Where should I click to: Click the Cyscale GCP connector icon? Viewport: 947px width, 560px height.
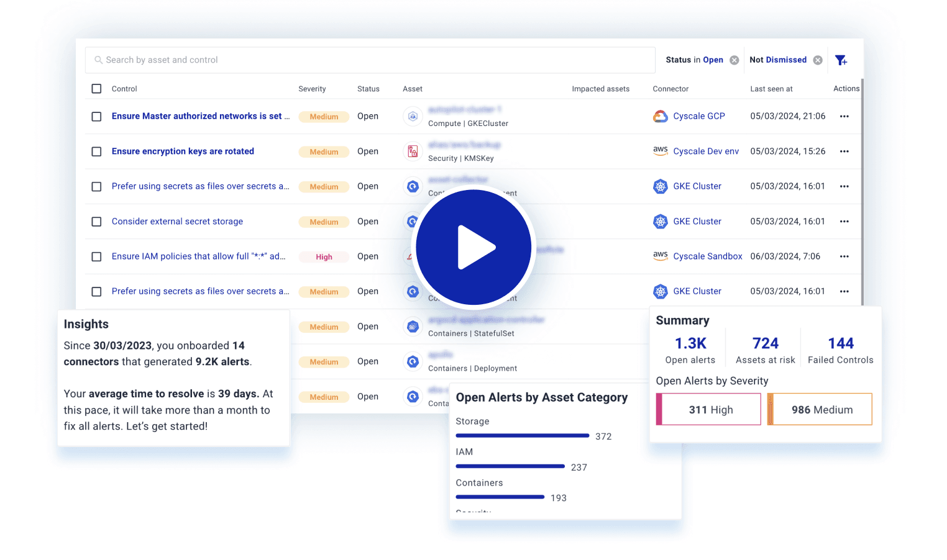pyautogui.click(x=660, y=116)
